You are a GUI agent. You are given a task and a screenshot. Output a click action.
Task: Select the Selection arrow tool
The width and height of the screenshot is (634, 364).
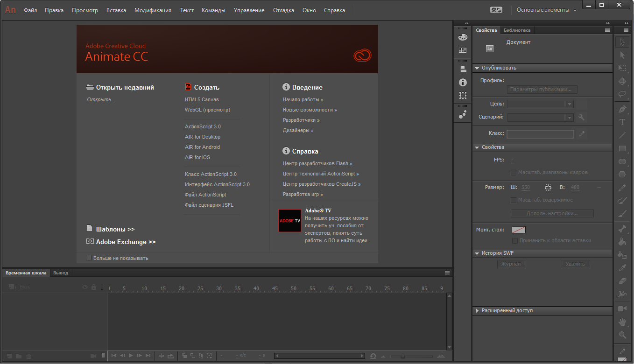click(622, 42)
